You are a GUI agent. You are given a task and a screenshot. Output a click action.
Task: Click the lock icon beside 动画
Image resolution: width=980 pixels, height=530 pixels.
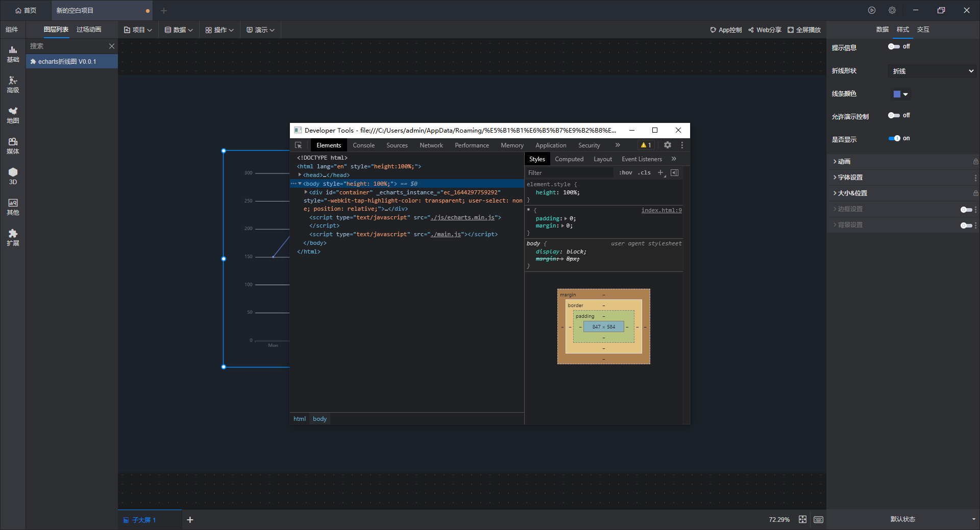975,162
